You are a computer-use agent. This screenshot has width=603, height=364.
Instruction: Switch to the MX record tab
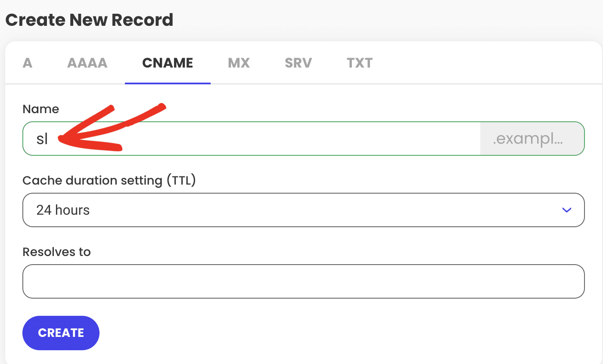pos(239,62)
